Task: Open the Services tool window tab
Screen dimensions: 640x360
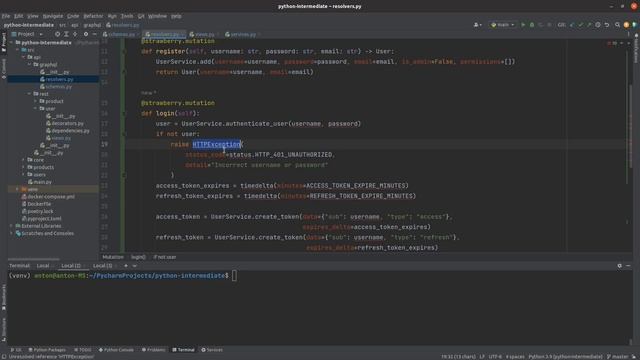Action: point(212,350)
